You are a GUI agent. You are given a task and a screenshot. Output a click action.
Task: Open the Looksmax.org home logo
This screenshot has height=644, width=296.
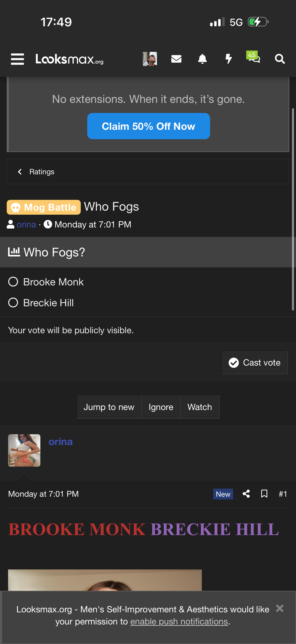(69, 59)
